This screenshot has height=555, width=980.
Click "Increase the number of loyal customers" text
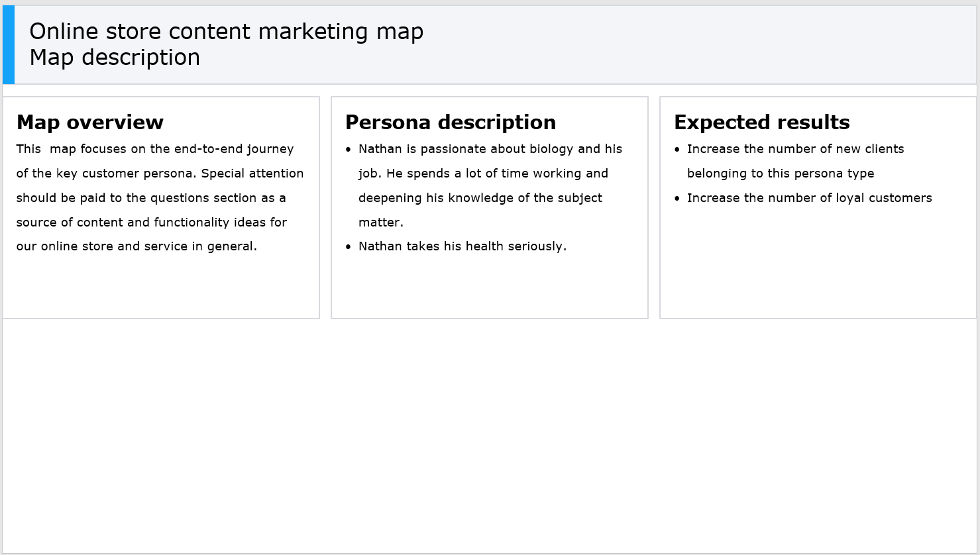coord(809,198)
